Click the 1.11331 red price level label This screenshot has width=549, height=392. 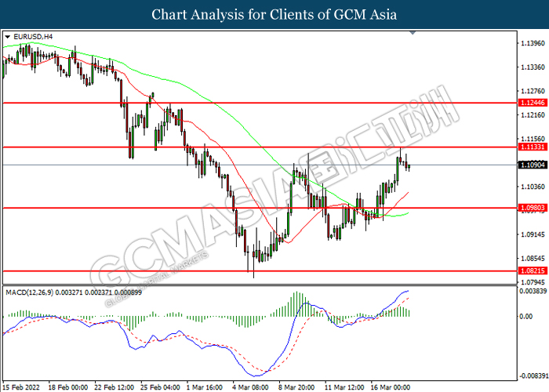[x=533, y=147]
